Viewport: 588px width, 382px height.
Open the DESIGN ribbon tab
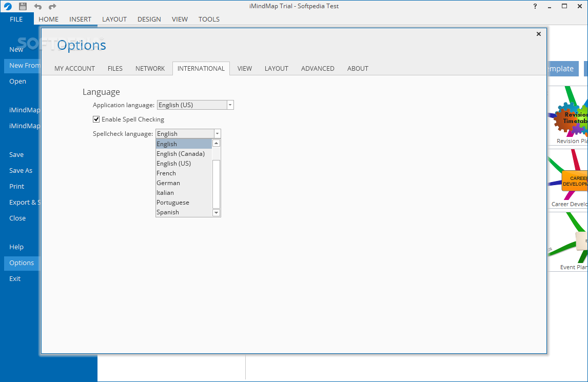(149, 19)
